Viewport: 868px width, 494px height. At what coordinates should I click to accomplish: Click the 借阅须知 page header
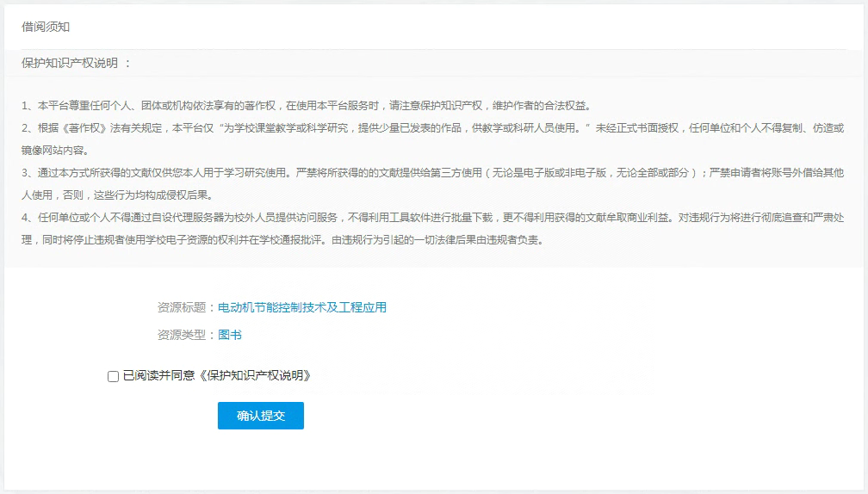46,27
